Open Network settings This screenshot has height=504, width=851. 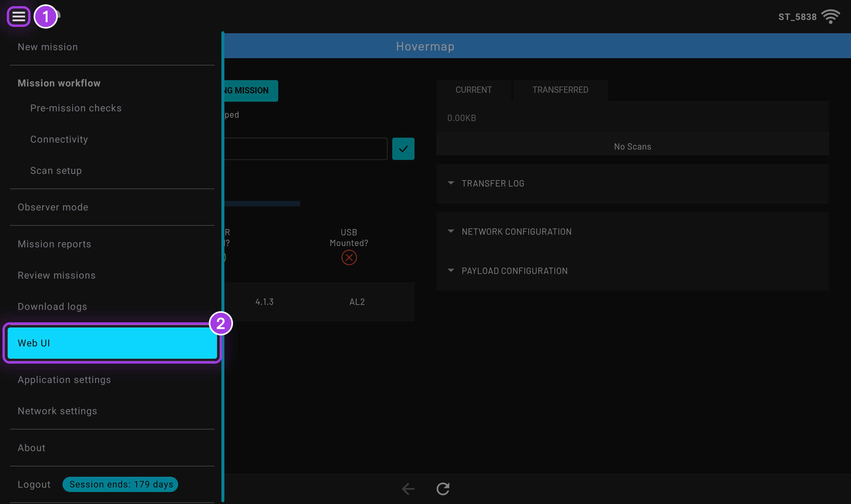[x=58, y=411]
